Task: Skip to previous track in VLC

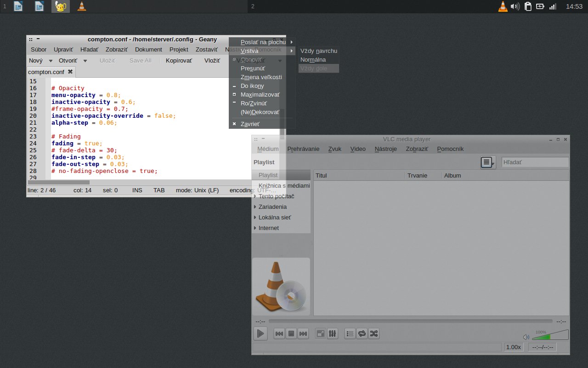Action: click(279, 334)
